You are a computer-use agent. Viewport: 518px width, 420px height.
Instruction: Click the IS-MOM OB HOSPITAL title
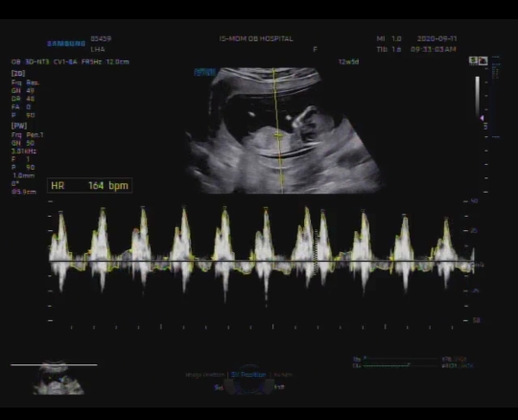click(x=256, y=38)
